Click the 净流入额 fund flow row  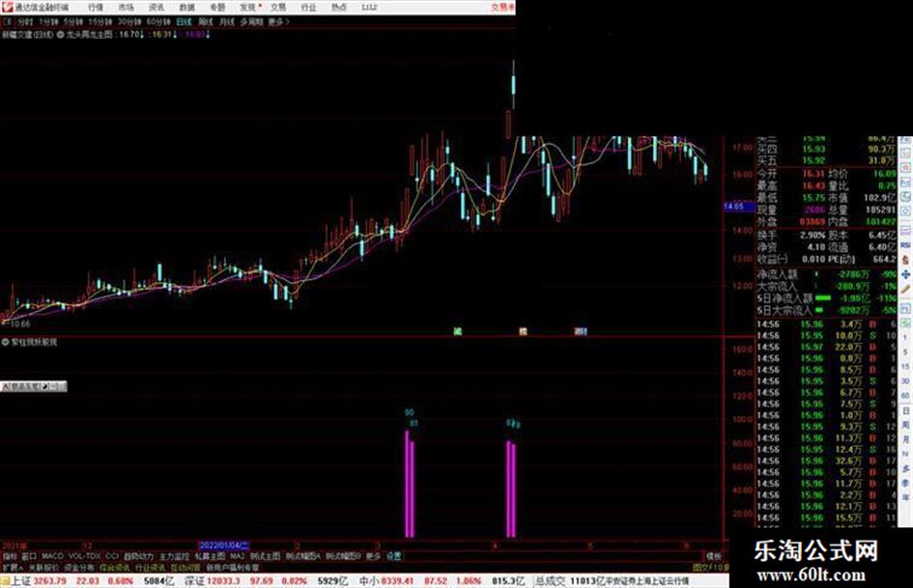click(826, 274)
